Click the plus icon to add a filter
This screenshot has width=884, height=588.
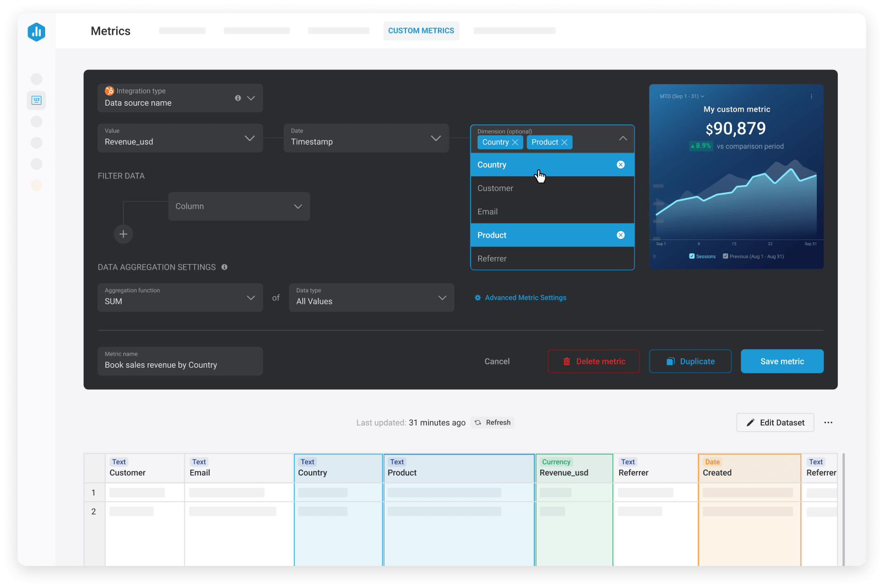coord(123,234)
